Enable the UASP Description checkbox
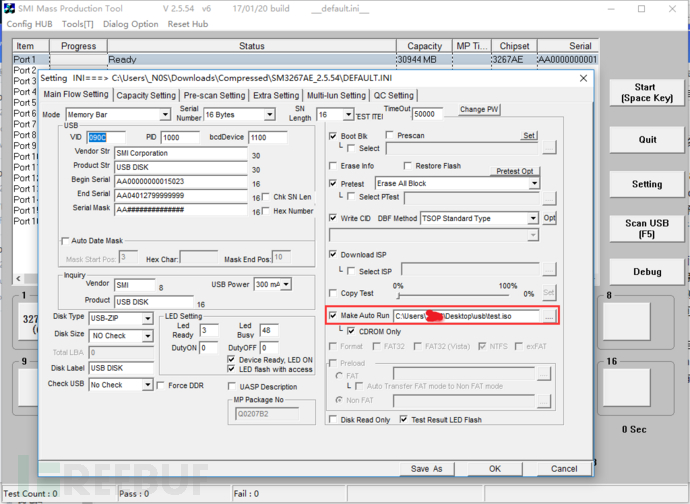690x504 pixels. click(x=232, y=386)
